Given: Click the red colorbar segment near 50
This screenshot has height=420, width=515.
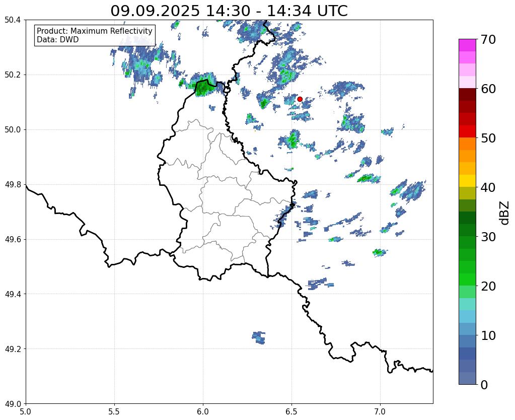Looking at the screenshot, I should click(467, 131).
